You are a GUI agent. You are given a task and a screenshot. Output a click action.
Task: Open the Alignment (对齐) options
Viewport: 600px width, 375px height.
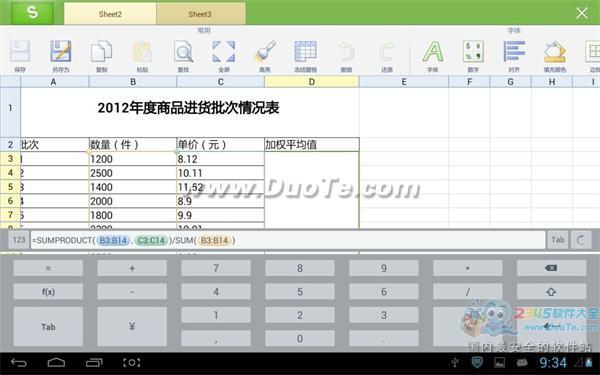(x=514, y=55)
